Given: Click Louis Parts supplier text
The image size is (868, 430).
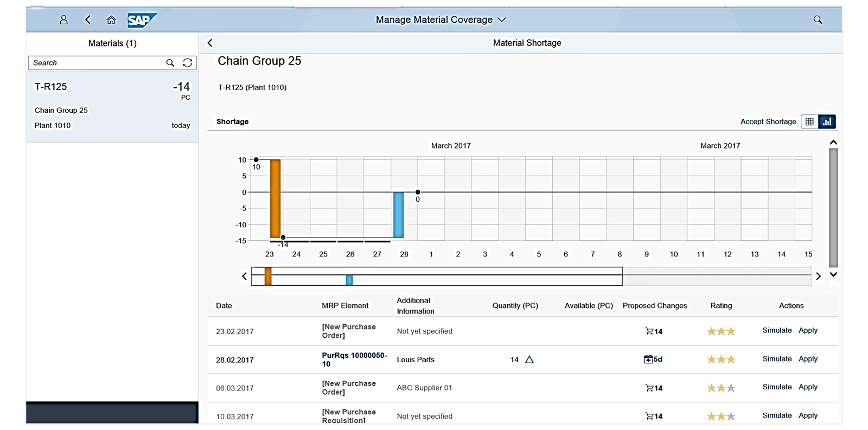Looking at the screenshot, I should [x=416, y=360].
